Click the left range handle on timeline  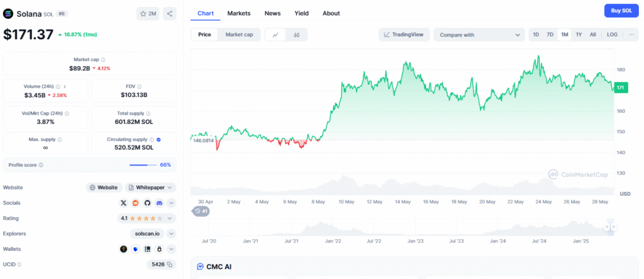(606, 227)
